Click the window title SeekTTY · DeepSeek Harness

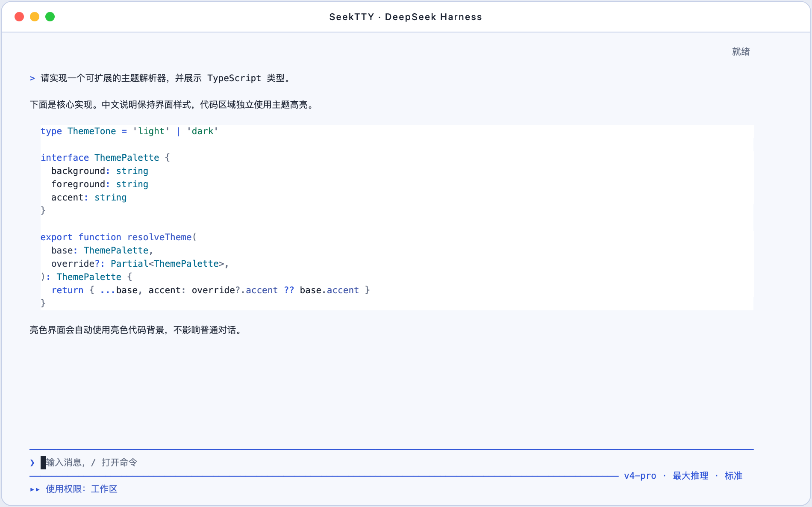click(406, 17)
